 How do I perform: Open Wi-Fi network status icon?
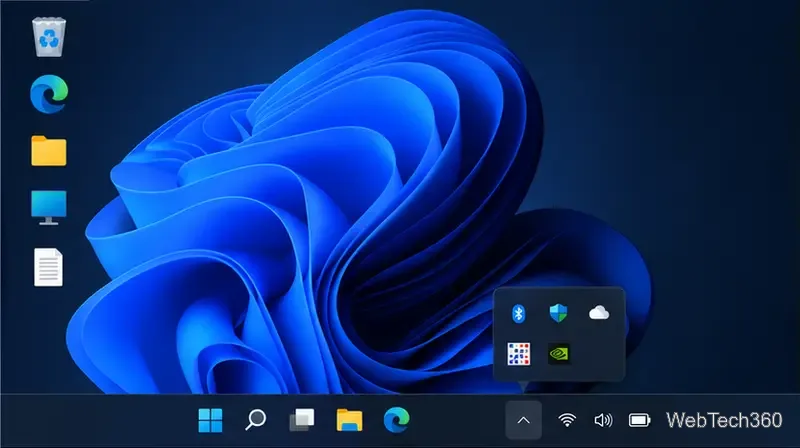coord(567,420)
